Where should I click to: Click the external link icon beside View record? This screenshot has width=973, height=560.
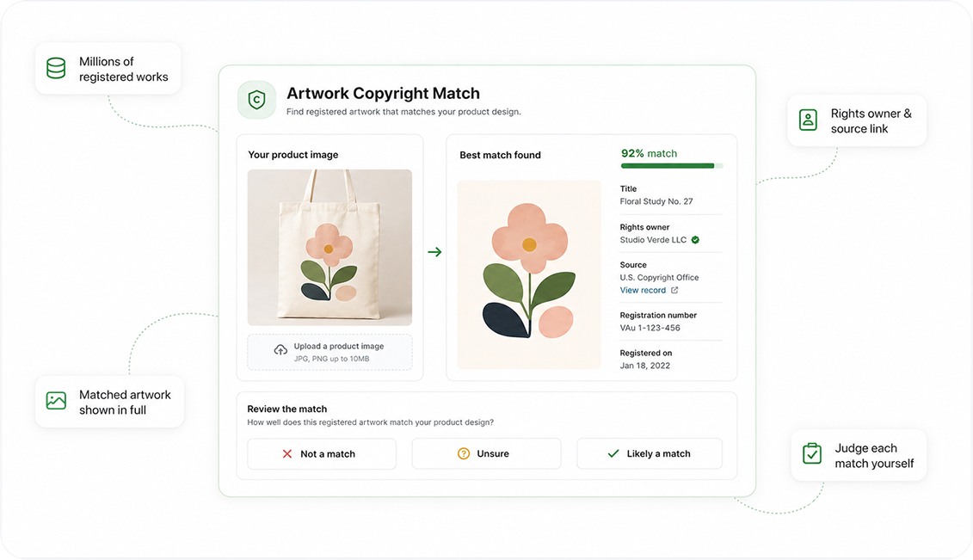pos(674,290)
